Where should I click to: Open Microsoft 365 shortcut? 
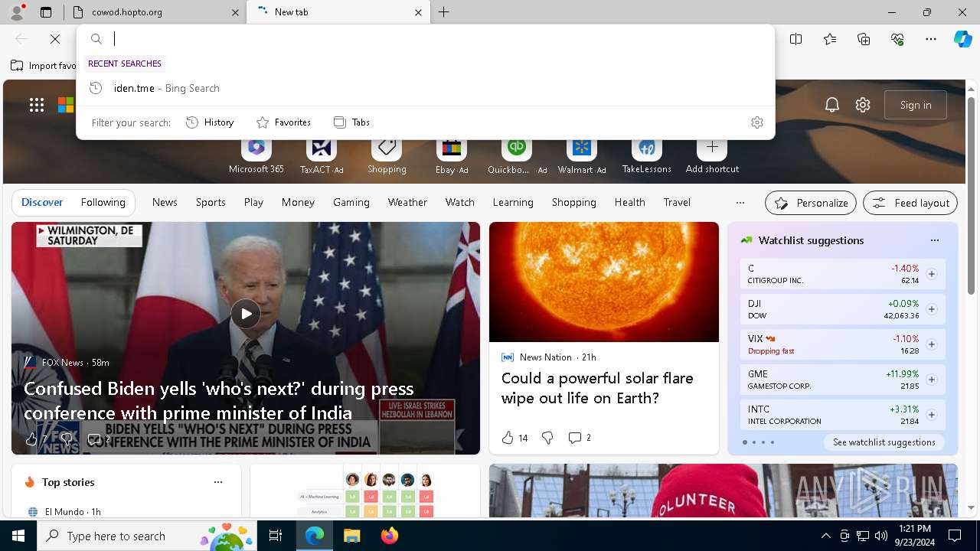(x=256, y=156)
